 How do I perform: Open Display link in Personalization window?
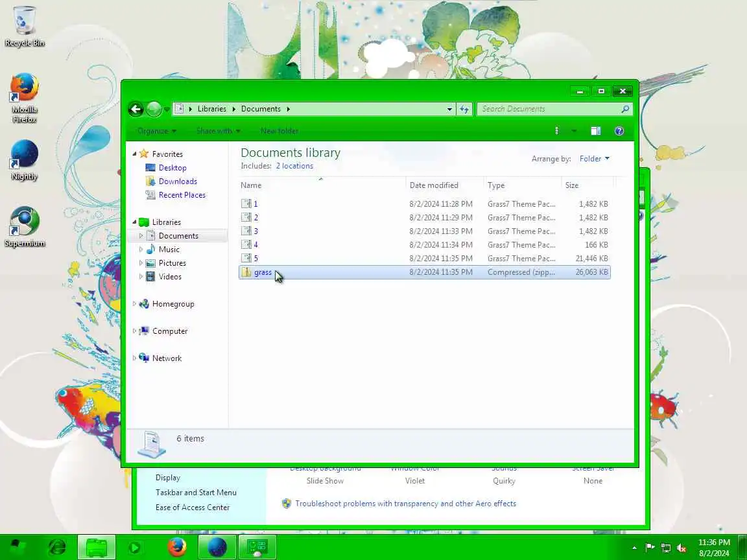168,478
